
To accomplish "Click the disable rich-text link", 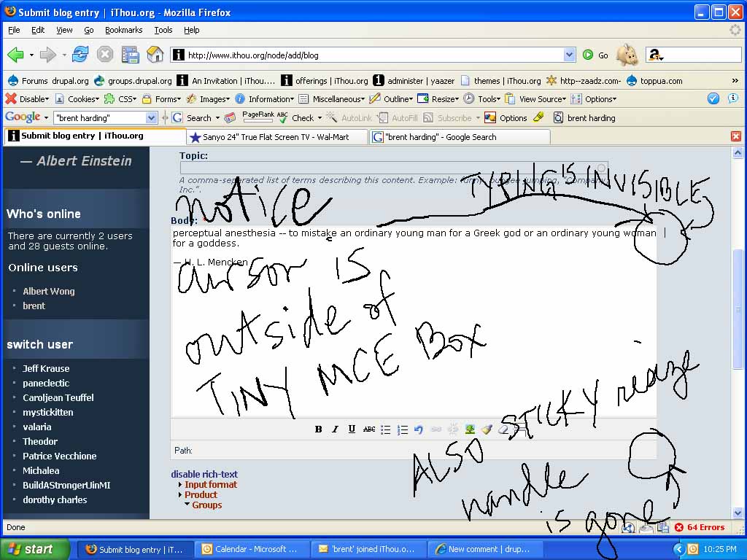I will point(204,474).
